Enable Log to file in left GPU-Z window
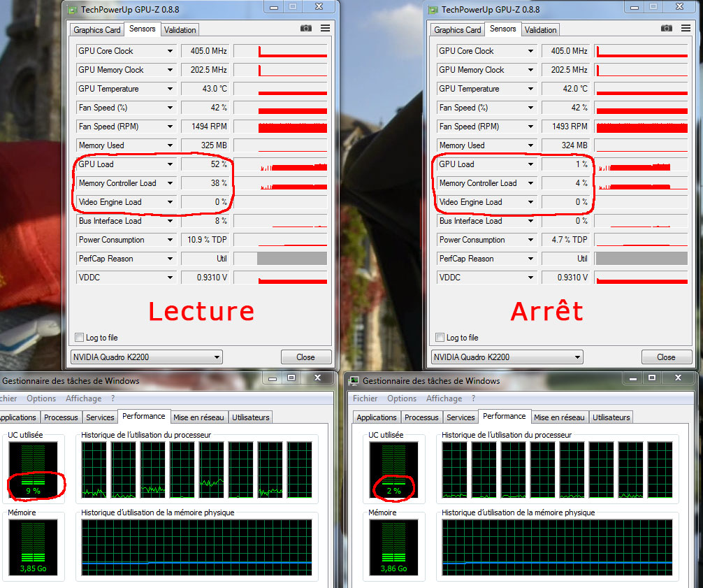Viewport: 703px width, 588px height. [79, 338]
